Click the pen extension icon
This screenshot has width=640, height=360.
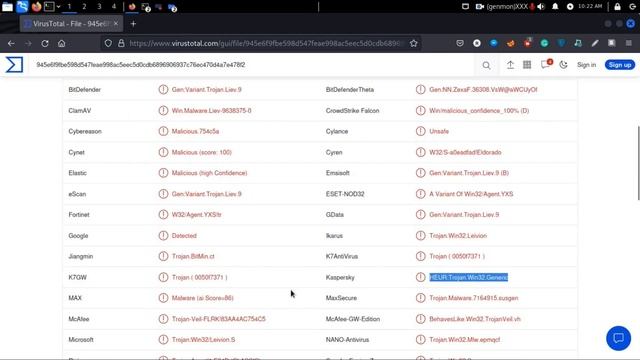tap(595, 43)
